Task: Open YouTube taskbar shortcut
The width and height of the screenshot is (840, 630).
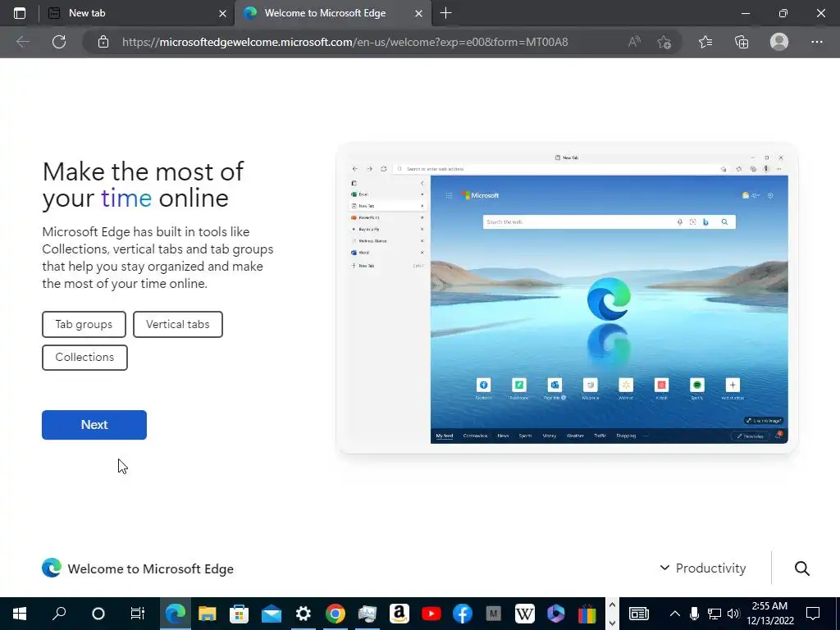Action: (431, 614)
